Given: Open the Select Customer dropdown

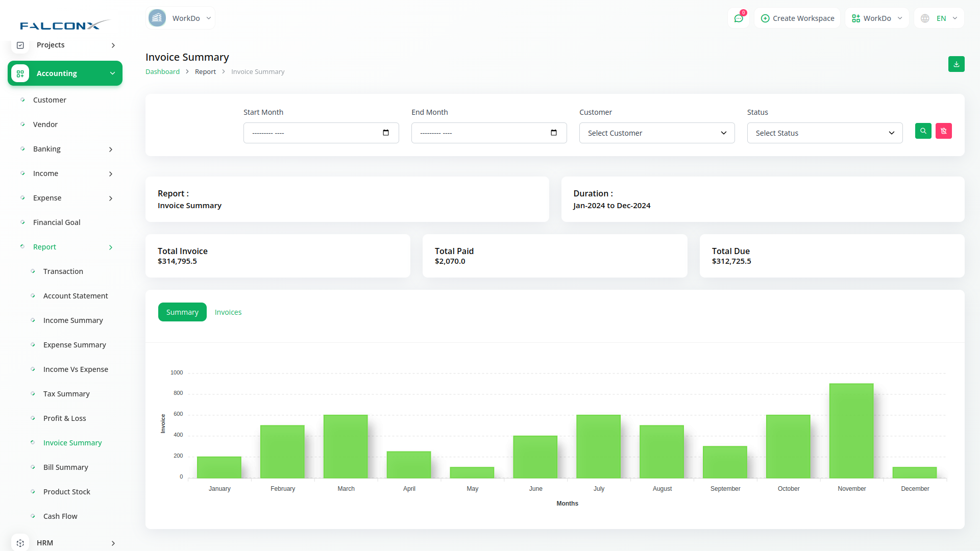Looking at the screenshot, I should tap(656, 133).
